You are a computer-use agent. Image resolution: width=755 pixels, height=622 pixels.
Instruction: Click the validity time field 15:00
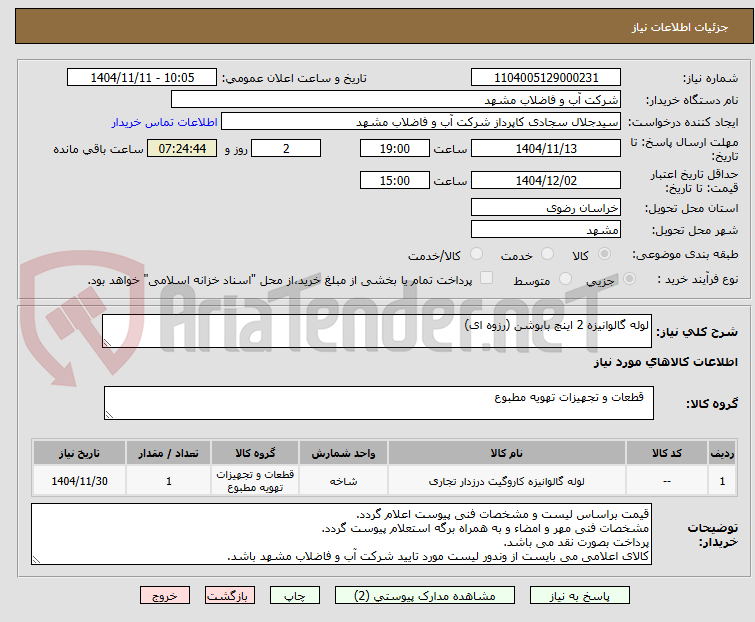[395, 180]
